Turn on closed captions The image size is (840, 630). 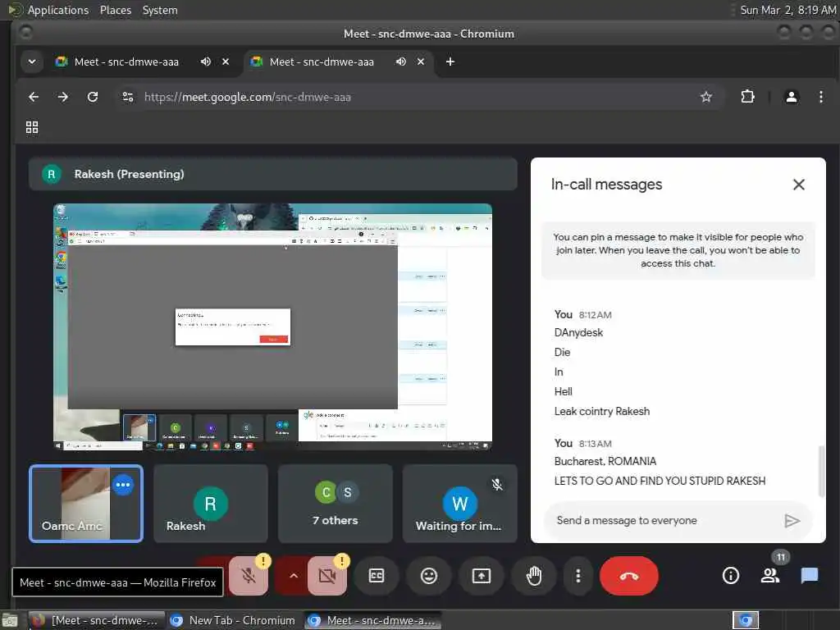click(x=377, y=576)
